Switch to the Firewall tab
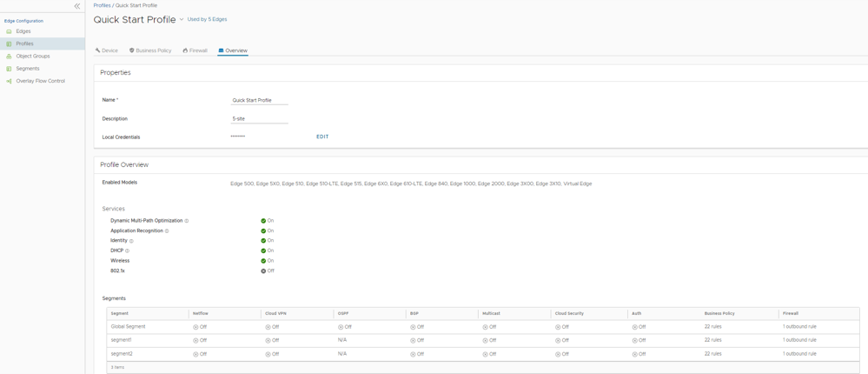Image resolution: width=868 pixels, height=374 pixels. tap(195, 50)
